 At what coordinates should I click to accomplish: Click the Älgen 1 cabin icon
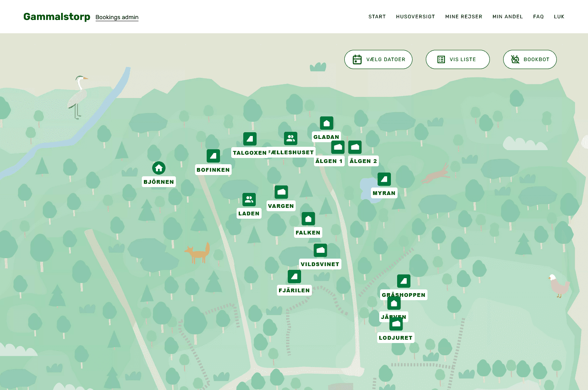pos(338,147)
